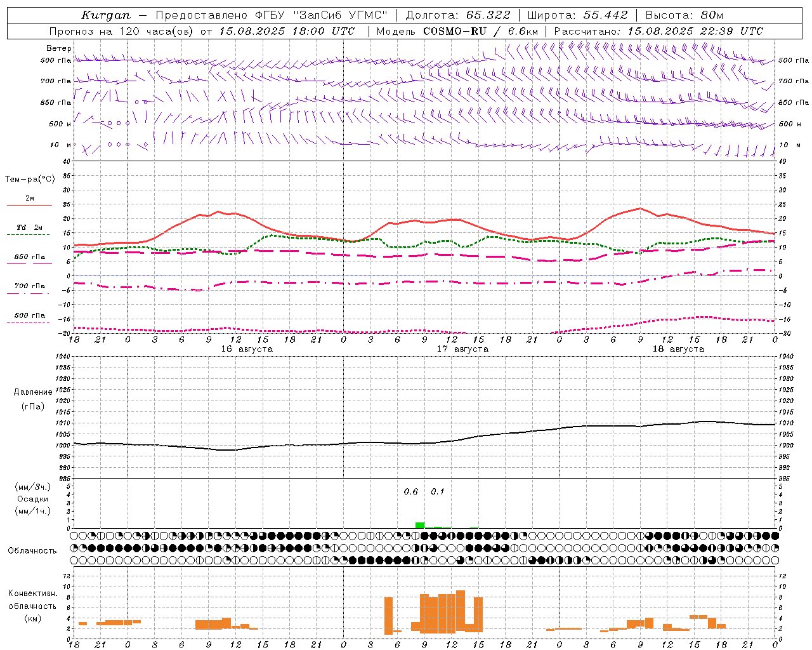
Task: Click the "Высота: 80м" header text
Action: click(684, 15)
